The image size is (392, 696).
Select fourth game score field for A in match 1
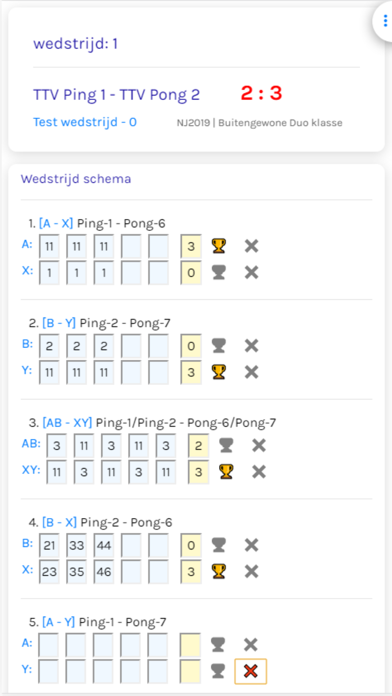[131, 246]
